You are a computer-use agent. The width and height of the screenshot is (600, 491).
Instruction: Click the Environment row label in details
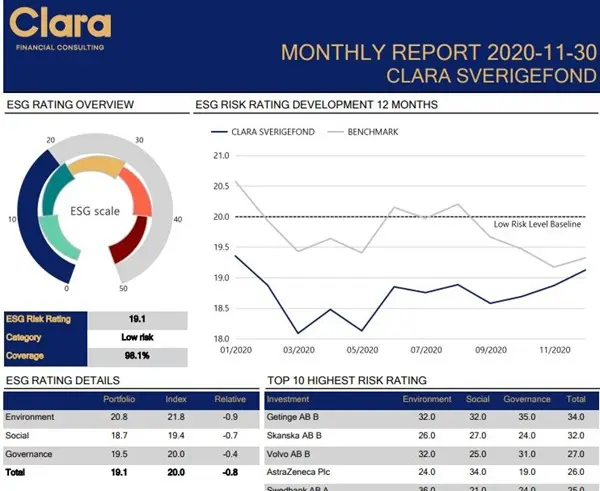(30, 417)
